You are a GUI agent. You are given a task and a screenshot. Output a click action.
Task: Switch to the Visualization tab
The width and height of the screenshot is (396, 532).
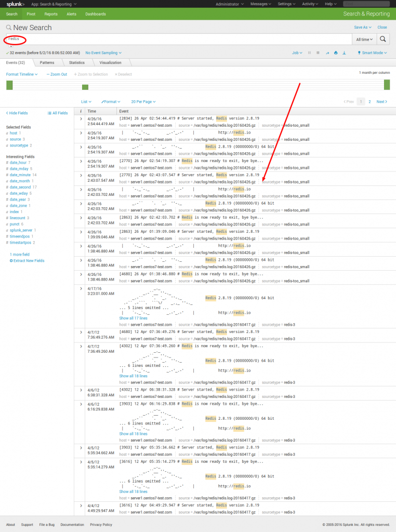[110, 63]
